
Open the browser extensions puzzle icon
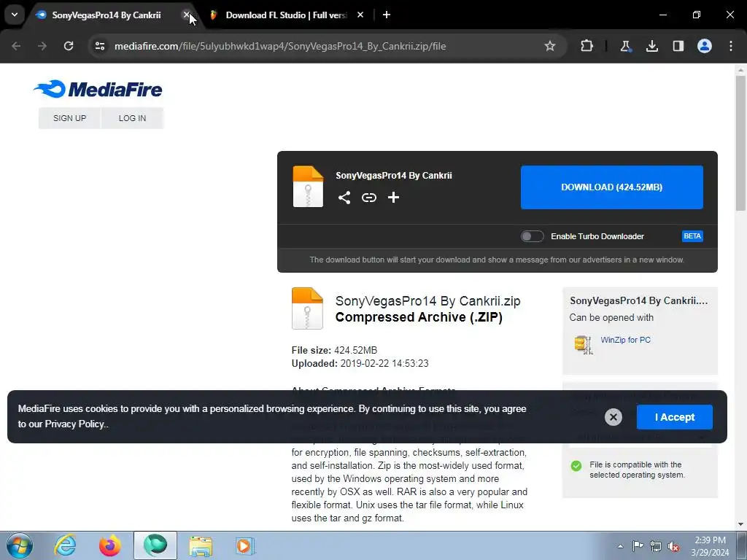coord(587,46)
